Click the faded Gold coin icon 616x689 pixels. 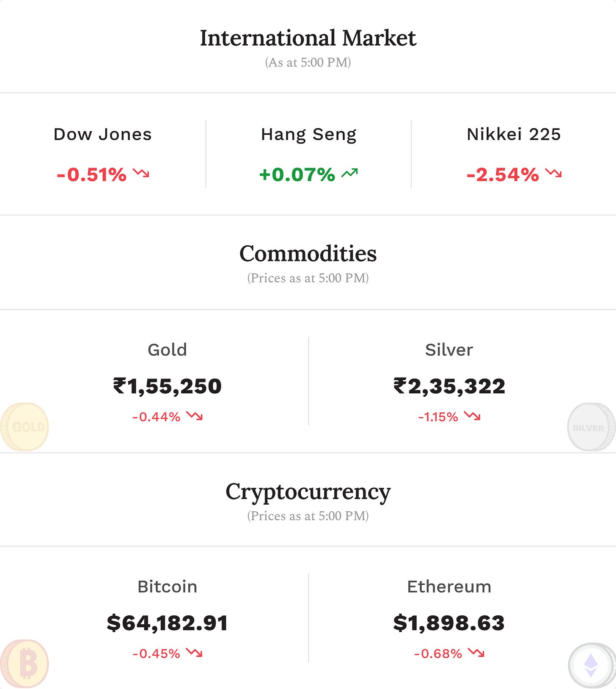(x=25, y=427)
